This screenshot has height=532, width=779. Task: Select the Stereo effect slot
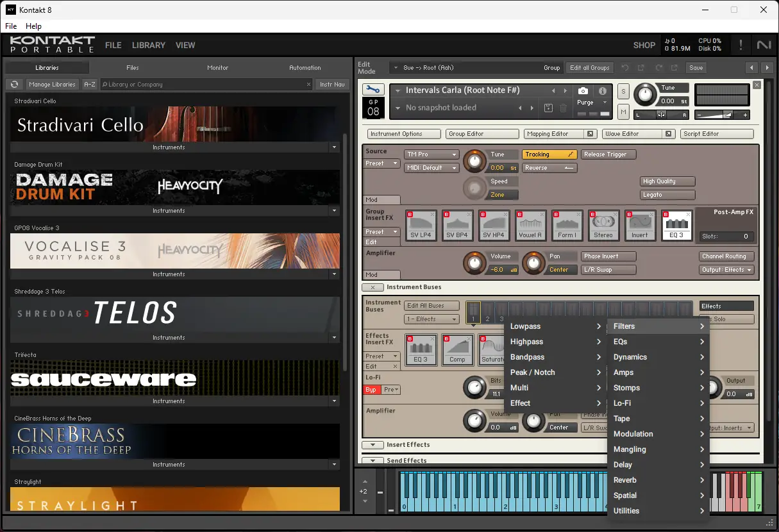[x=603, y=225]
